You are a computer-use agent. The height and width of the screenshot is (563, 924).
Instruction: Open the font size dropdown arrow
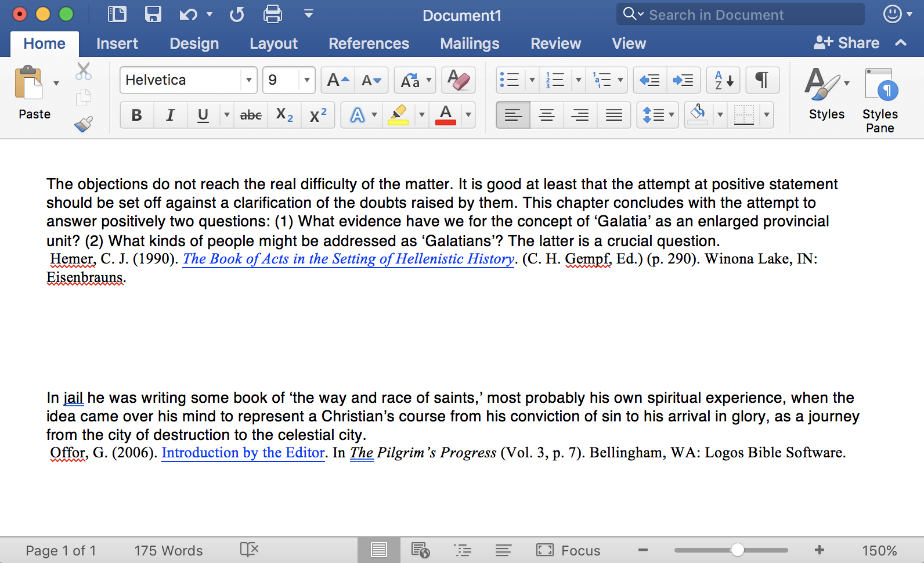[x=306, y=80]
